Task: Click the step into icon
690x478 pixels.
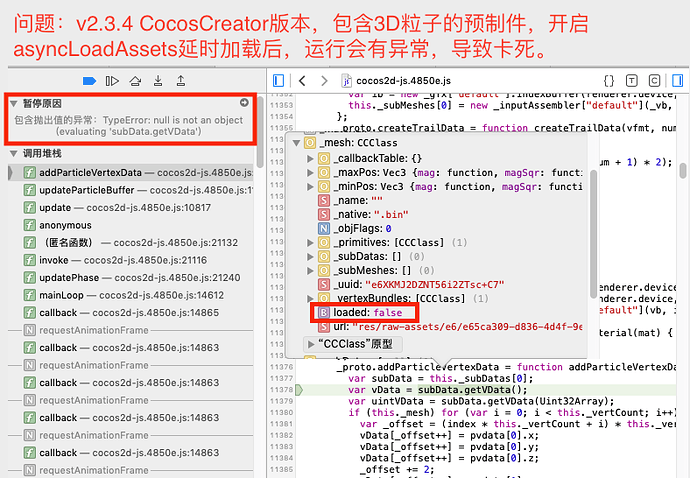Action: point(158,81)
